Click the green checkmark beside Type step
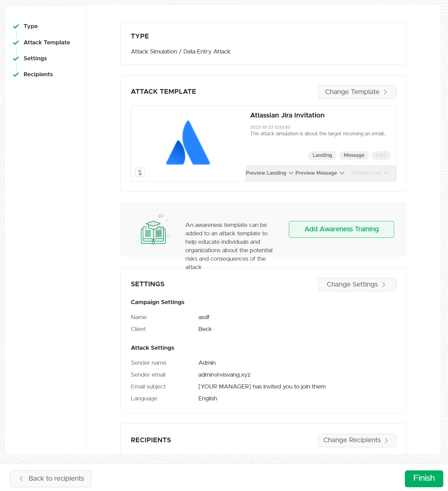448x491 pixels. [x=16, y=27]
